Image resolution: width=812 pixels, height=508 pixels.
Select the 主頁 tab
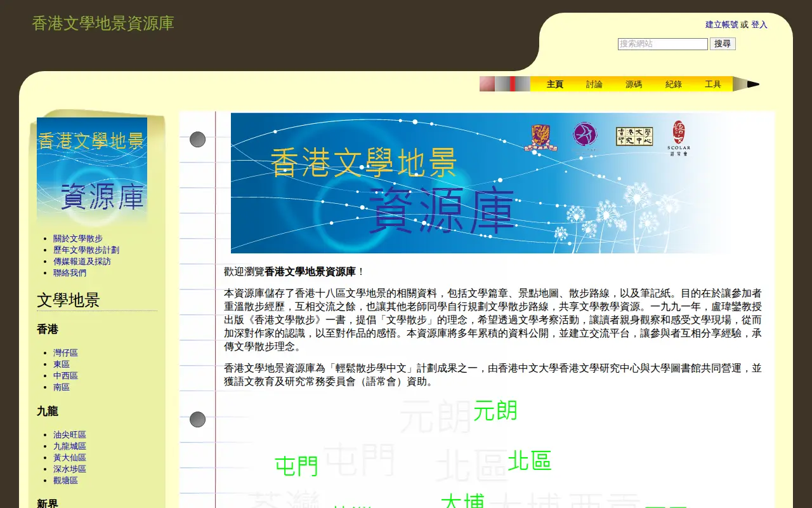[555, 84]
